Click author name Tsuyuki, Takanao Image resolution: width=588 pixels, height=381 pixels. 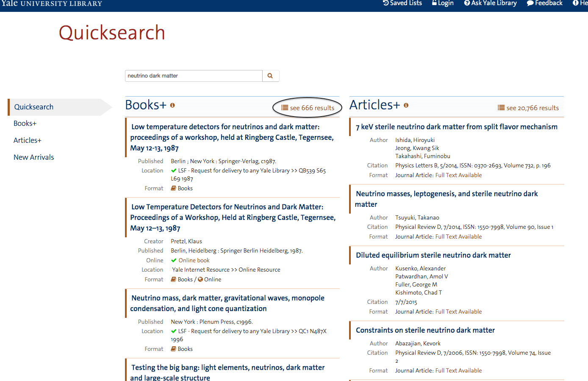pos(417,217)
